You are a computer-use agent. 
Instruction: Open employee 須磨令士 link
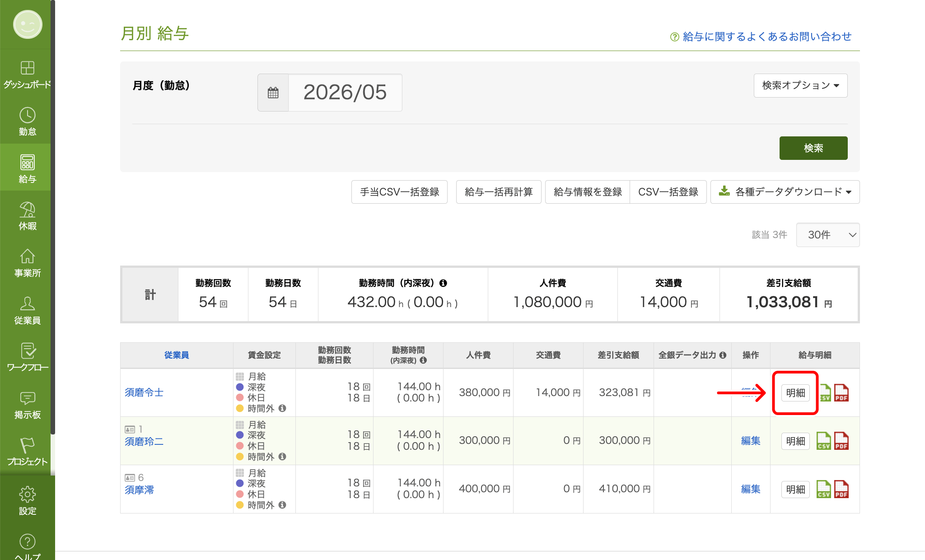tap(144, 392)
